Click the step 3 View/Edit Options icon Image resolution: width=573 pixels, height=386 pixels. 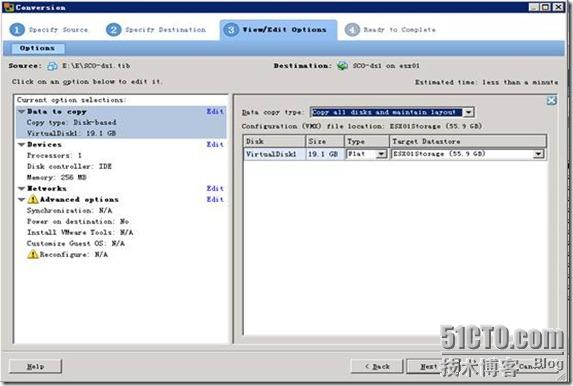[x=231, y=30]
